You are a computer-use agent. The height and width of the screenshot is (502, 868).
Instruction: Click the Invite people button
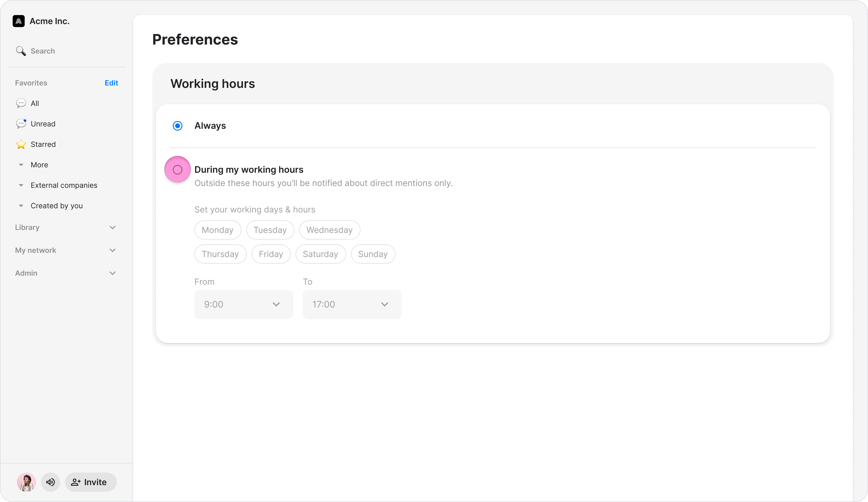(x=91, y=482)
